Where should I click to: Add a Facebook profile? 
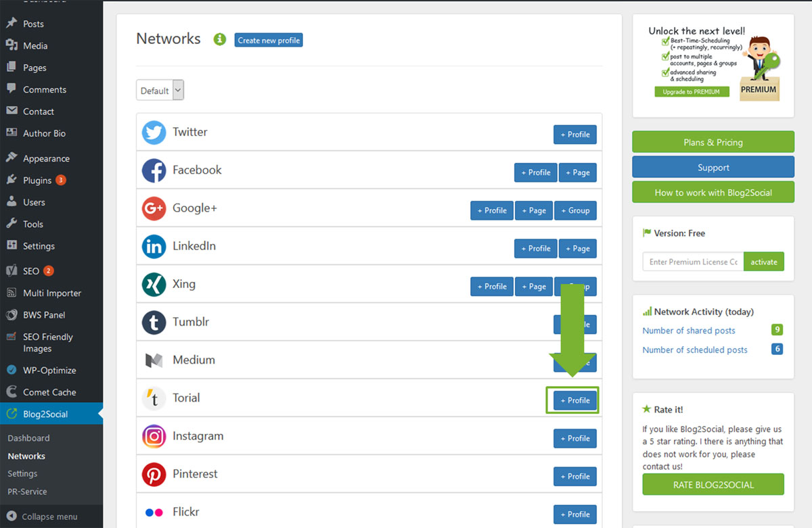point(536,172)
